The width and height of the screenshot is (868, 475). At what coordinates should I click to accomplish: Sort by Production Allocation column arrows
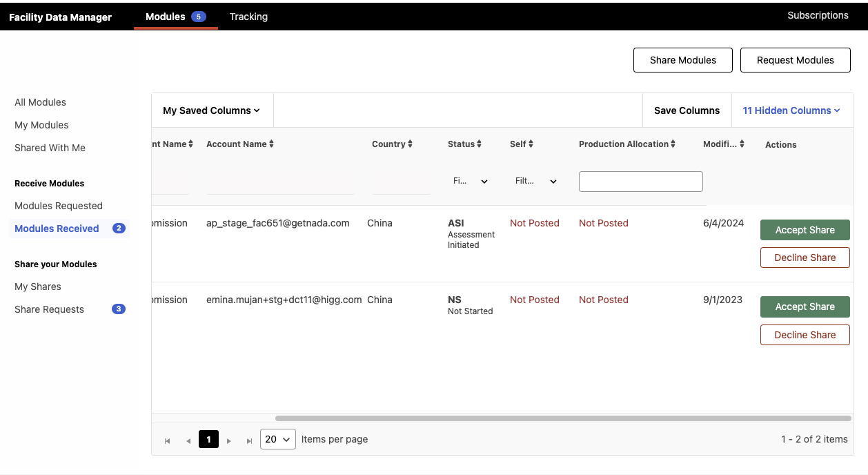673,144
